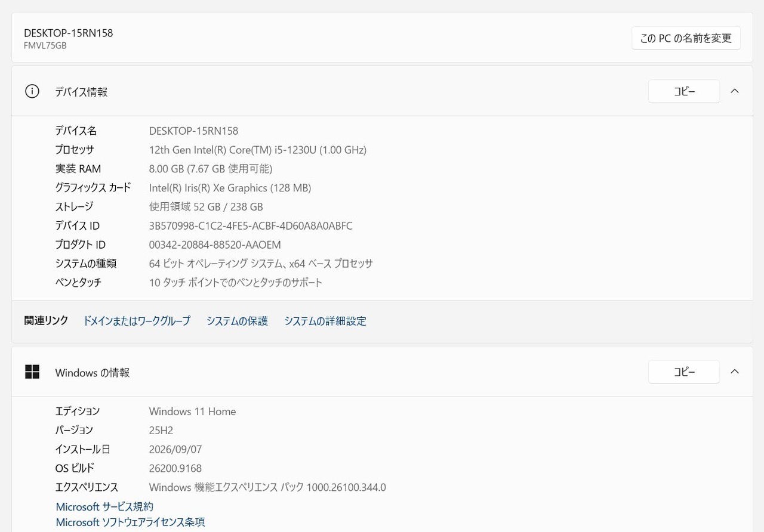Select the デバイス ID value text

pos(251,226)
